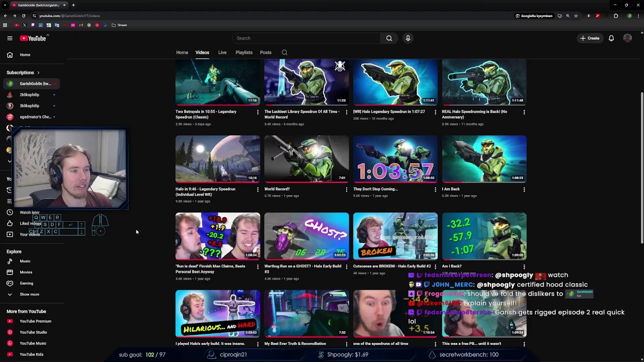The width and height of the screenshot is (644, 362).
Task: Click the YouTube logo
Action: click(33, 38)
